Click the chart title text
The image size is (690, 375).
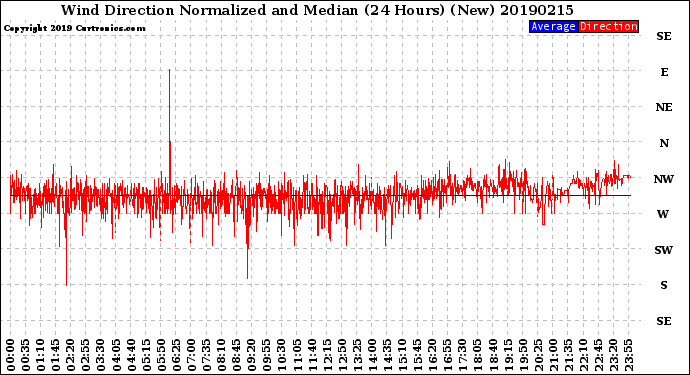(x=317, y=10)
